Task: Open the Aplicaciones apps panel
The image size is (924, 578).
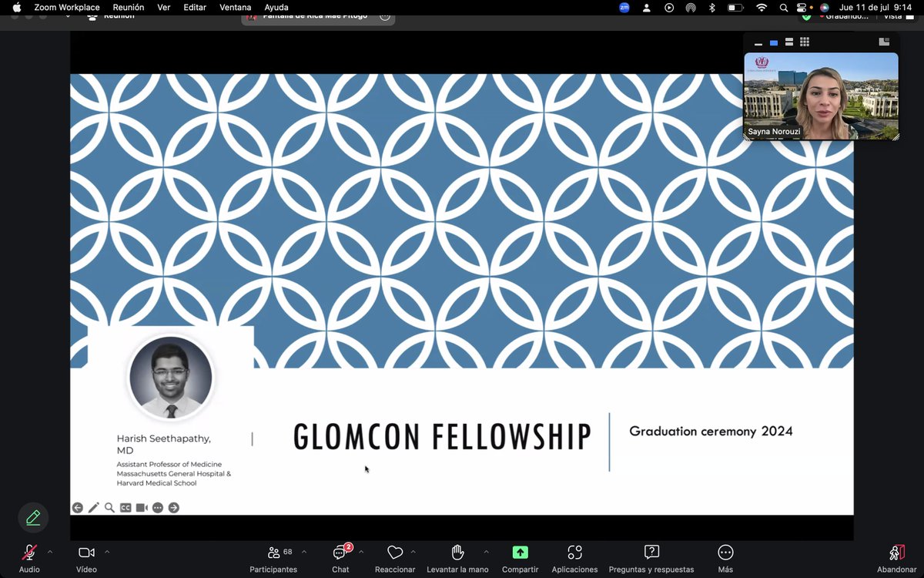Action: (574, 558)
